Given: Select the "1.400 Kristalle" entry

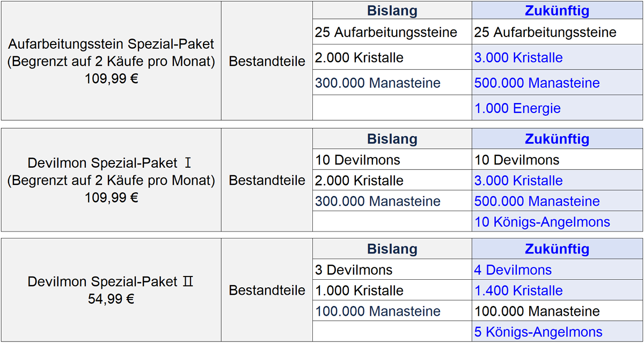Looking at the screenshot, I should pos(518,290).
